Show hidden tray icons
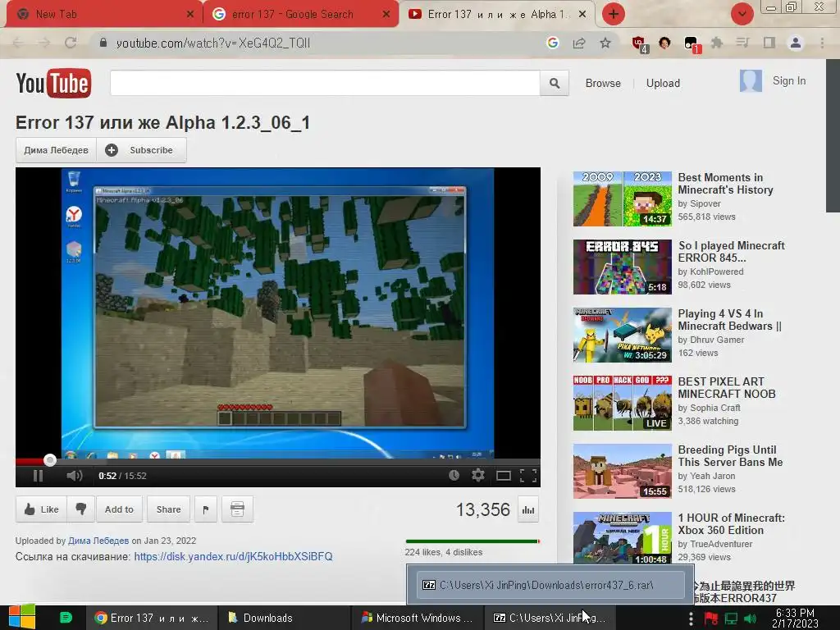 pos(691,618)
